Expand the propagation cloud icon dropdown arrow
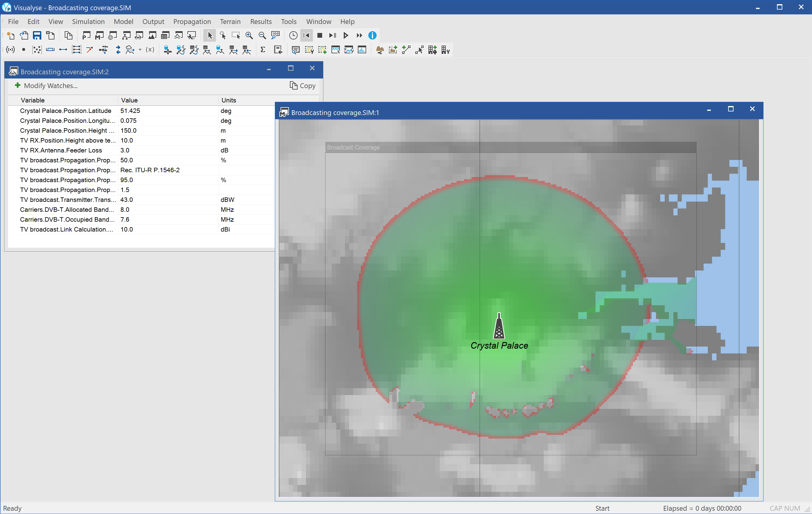Screen dimensions: 812x514 pos(140,50)
